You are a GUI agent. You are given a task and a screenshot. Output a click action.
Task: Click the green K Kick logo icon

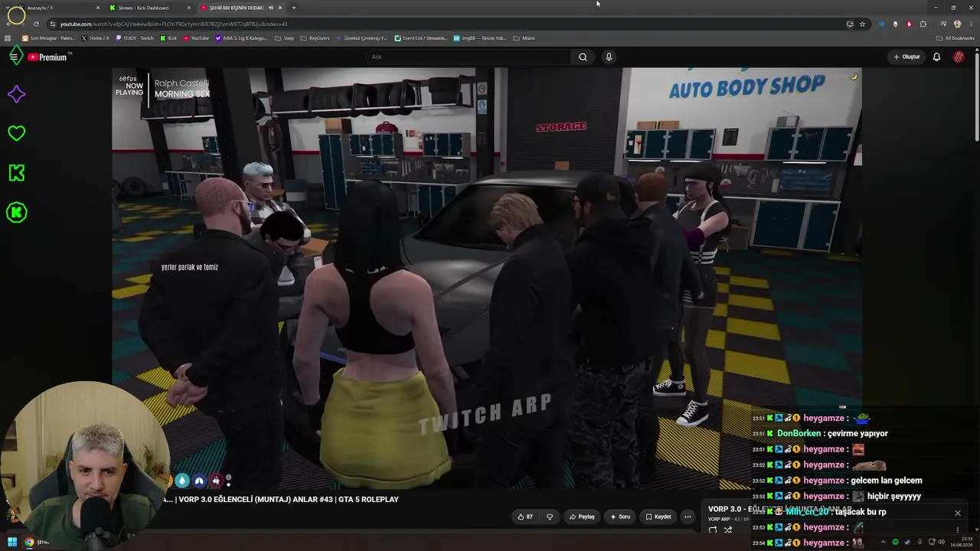(x=16, y=173)
